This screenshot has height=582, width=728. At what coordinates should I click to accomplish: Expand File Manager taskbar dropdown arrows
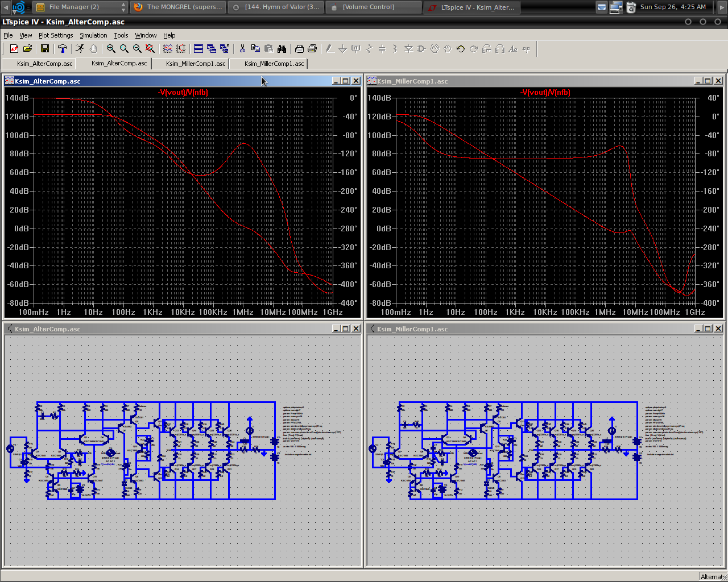tap(123, 7)
